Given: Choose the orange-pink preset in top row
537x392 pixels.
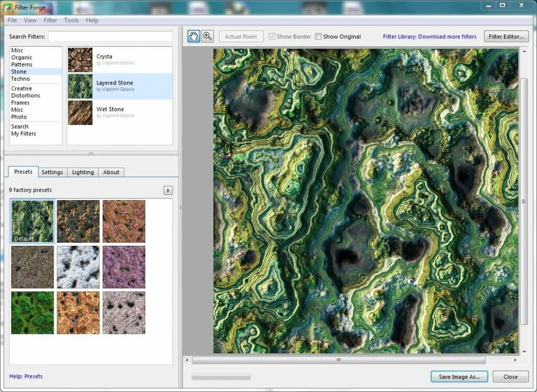Looking at the screenshot, I should pos(124,221).
